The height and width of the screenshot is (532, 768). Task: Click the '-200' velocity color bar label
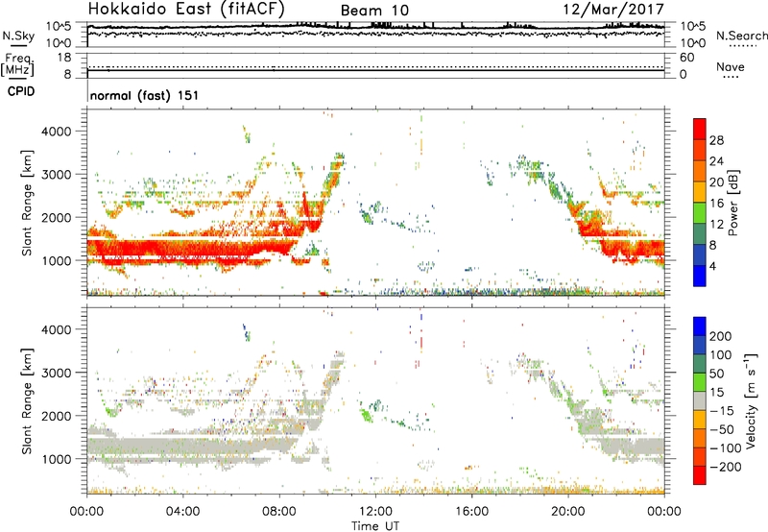pyautogui.click(x=726, y=467)
